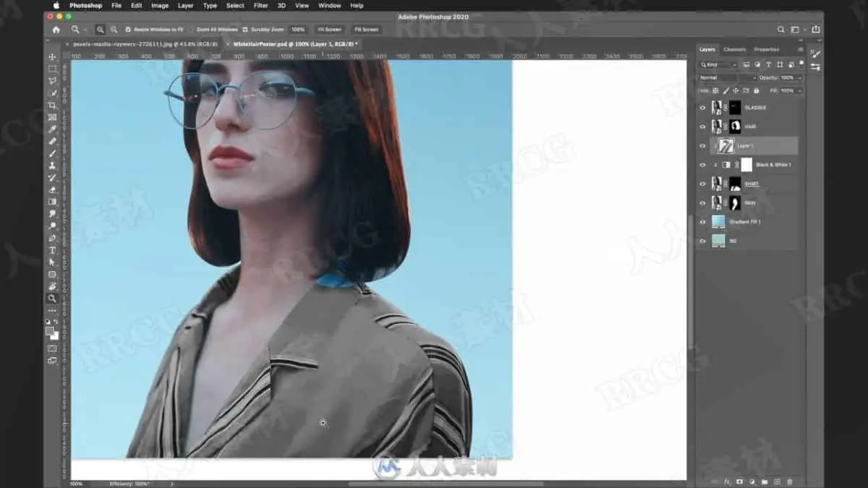The width and height of the screenshot is (868, 488).
Task: Select the Clone Stamp tool
Action: click(52, 166)
